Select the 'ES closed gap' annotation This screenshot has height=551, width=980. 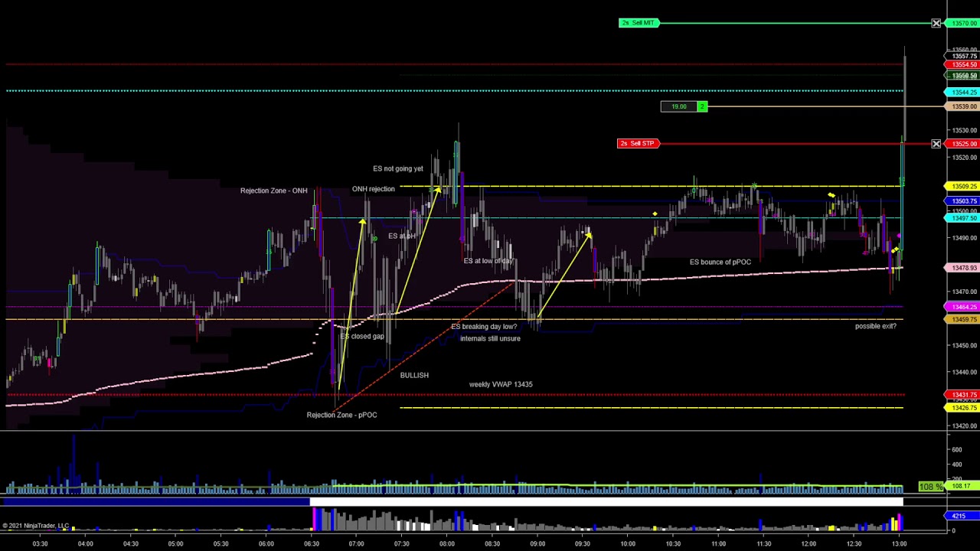(x=362, y=336)
